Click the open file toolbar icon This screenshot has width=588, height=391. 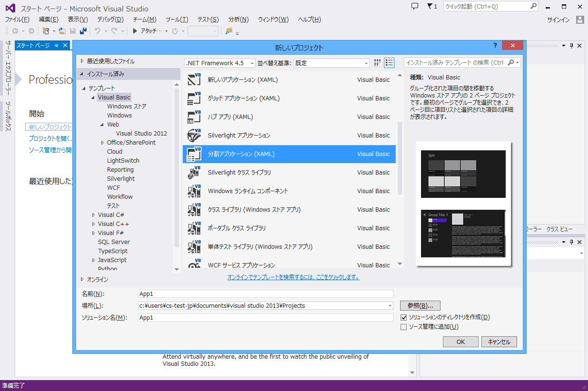click(x=62, y=31)
